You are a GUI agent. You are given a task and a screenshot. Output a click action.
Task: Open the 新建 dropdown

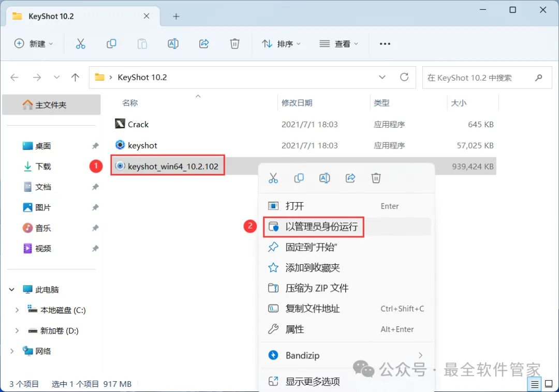34,44
